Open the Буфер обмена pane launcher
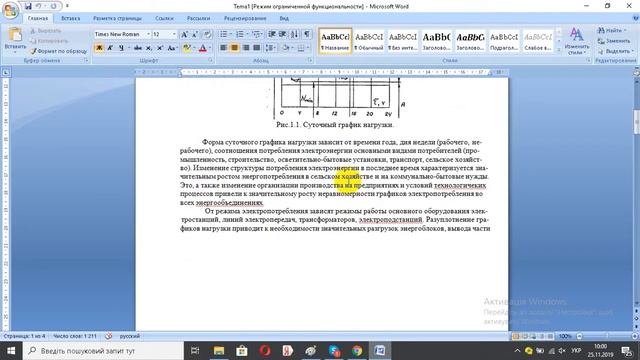The height and width of the screenshot is (360, 640). coord(86,60)
